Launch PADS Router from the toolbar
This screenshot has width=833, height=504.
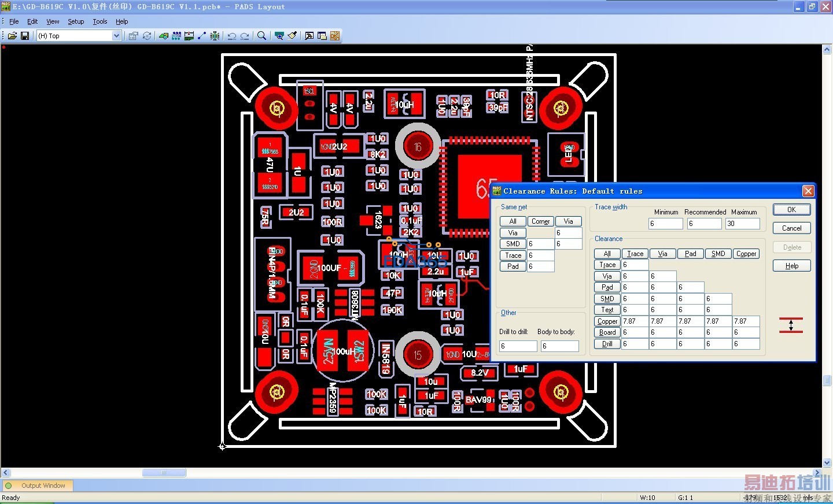335,36
